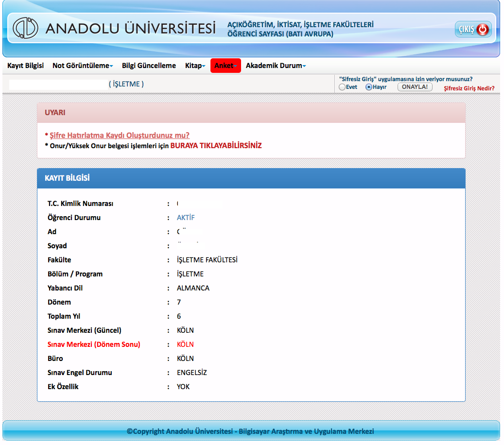Screen dimensions: 504x445
Task: Select the Evet radio button
Action: click(342, 87)
